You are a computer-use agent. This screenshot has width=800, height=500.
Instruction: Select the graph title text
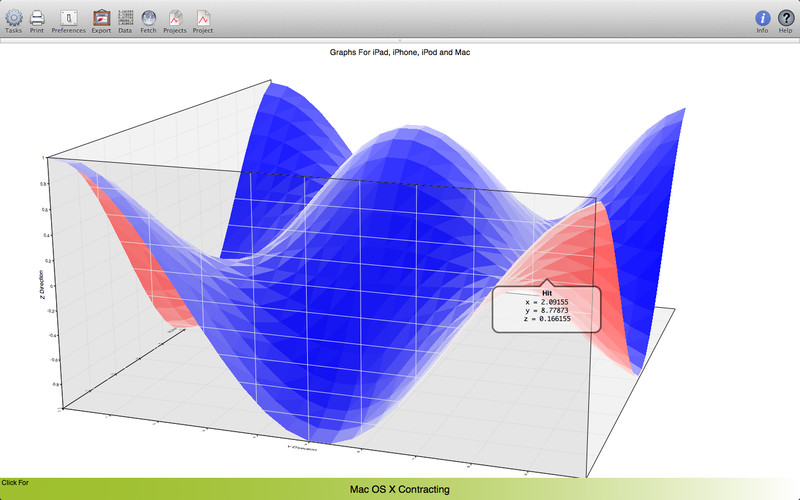point(399,52)
